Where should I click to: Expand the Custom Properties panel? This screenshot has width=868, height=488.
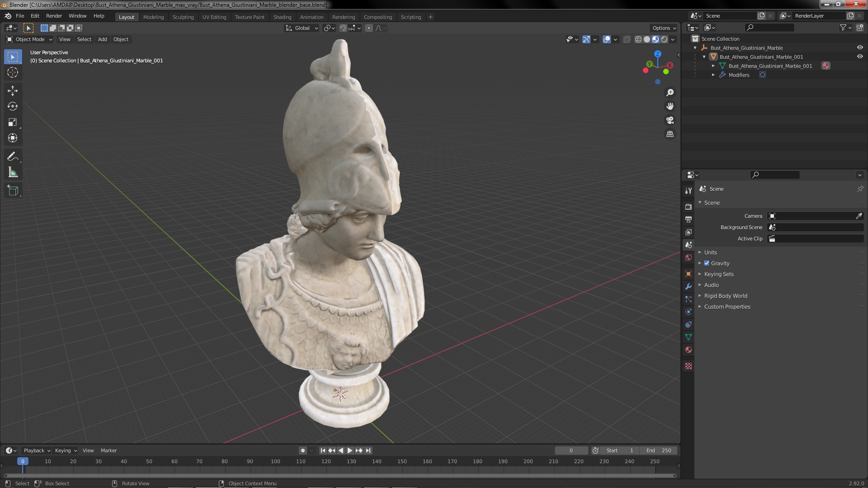[x=727, y=306]
